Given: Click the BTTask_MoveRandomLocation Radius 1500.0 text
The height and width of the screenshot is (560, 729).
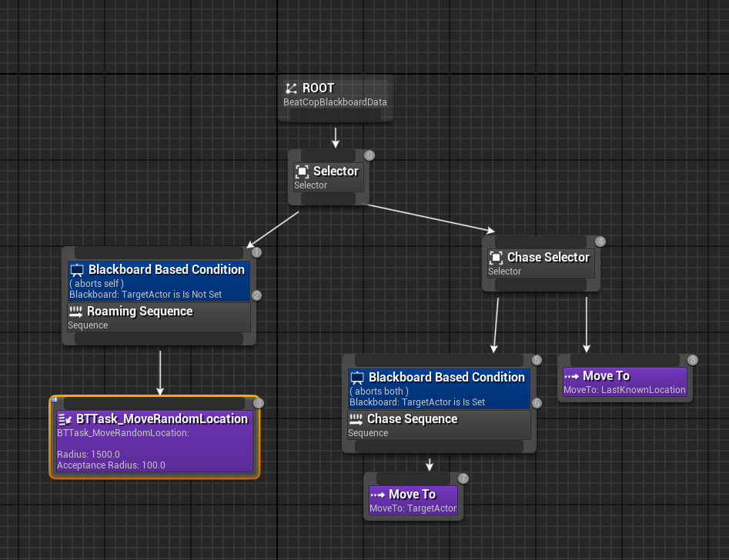Looking at the screenshot, I should pos(88,455).
